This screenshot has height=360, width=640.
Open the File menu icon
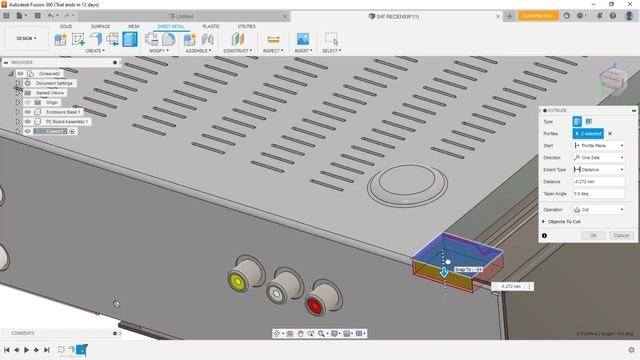tap(20, 16)
